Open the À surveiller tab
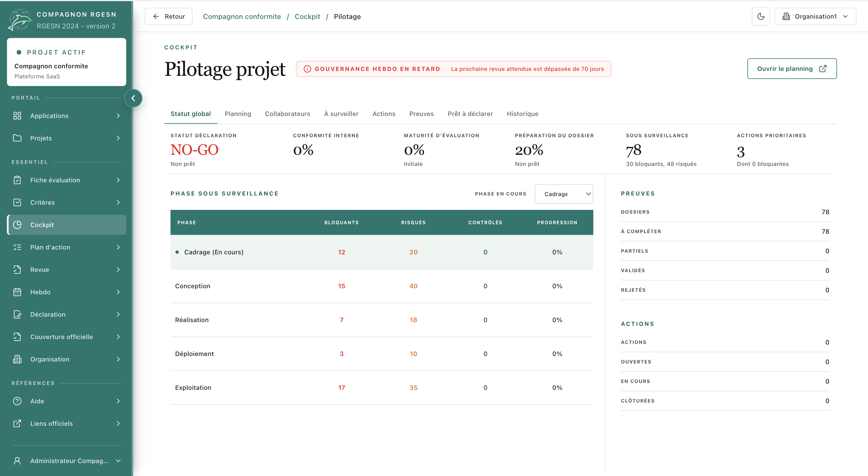868x476 pixels. pos(341,114)
